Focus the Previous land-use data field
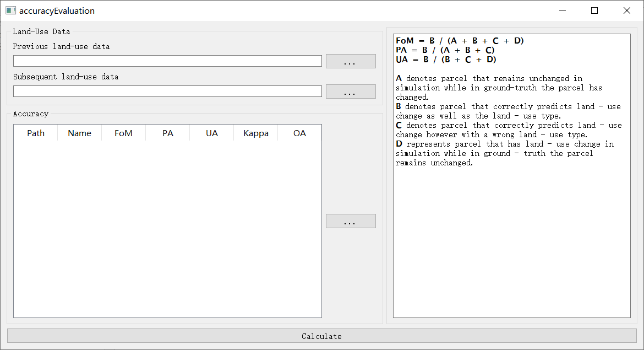The height and width of the screenshot is (350, 644). 167,61
